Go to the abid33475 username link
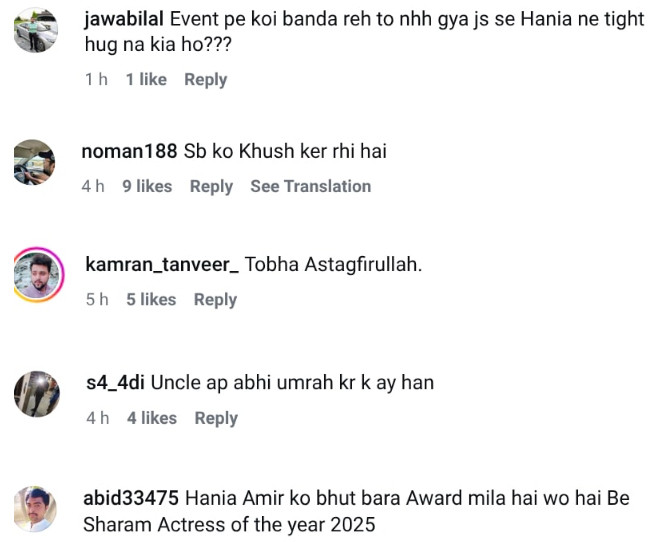 (x=132, y=497)
